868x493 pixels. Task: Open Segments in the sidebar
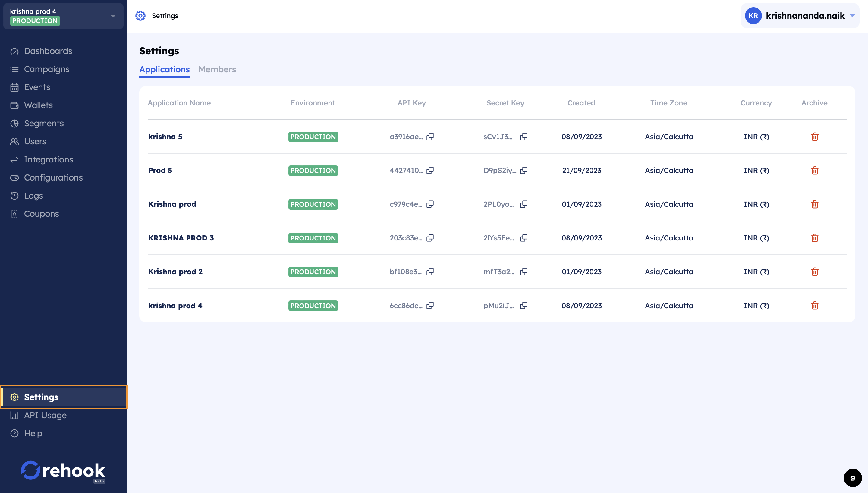point(44,123)
